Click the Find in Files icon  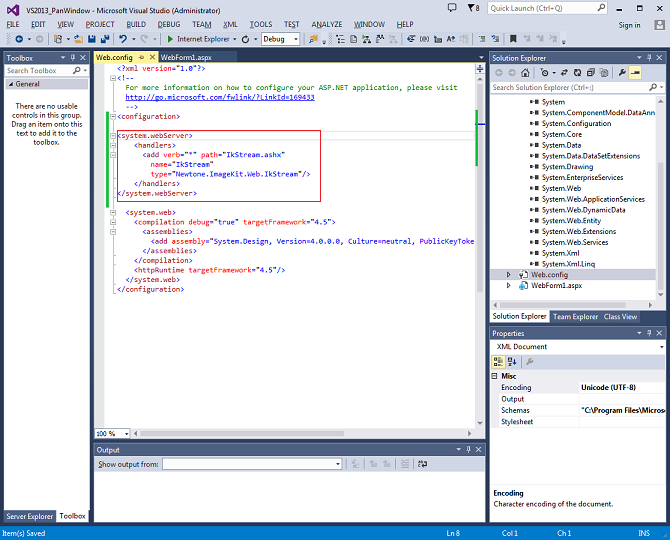(x=313, y=39)
